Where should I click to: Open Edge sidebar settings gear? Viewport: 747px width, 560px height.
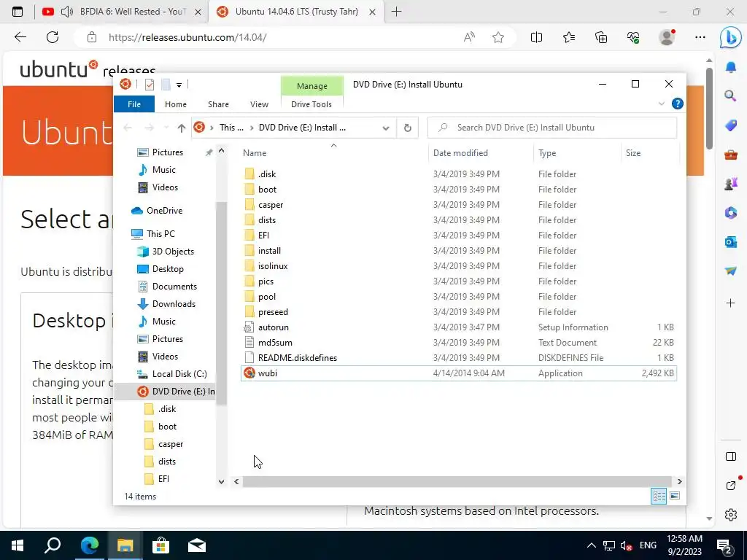pyautogui.click(x=731, y=515)
